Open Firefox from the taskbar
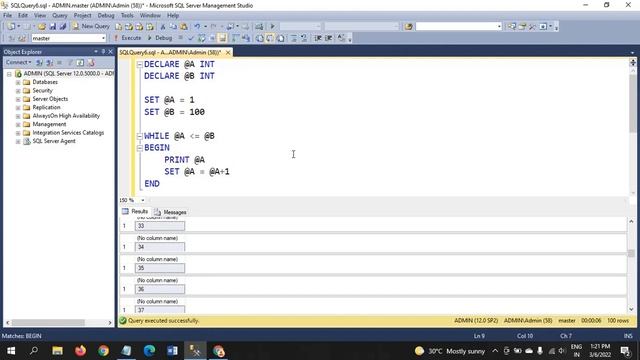 coord(80,351)
